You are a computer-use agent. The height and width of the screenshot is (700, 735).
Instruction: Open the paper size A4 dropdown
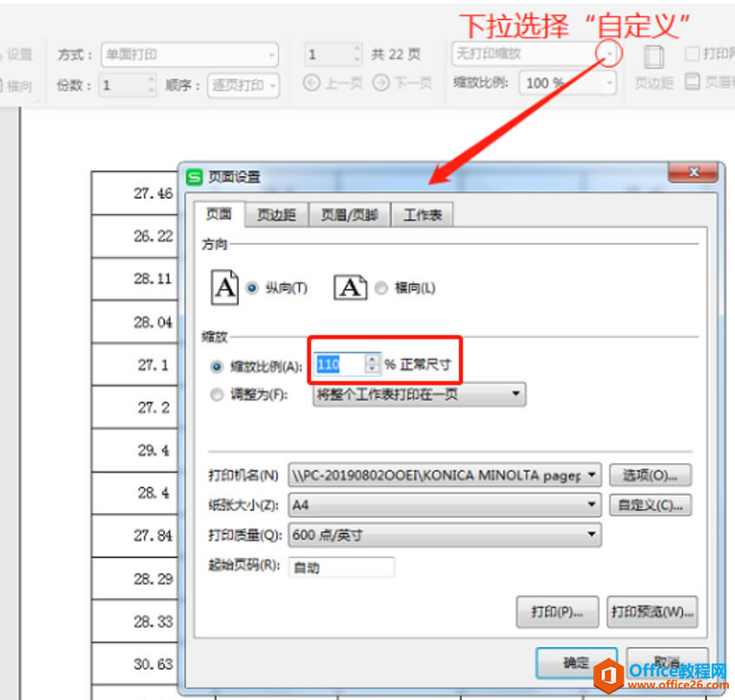click(445, 505)
